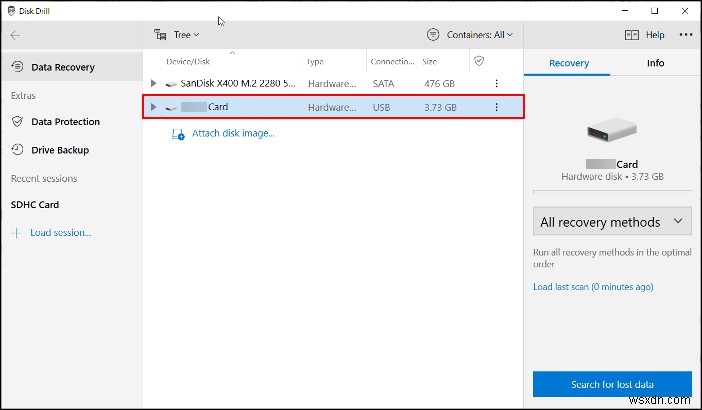Image resolution: width=702 pixels, height=410 pixels.
Task: Select the Card disk name cell
Action: point(205,107)
